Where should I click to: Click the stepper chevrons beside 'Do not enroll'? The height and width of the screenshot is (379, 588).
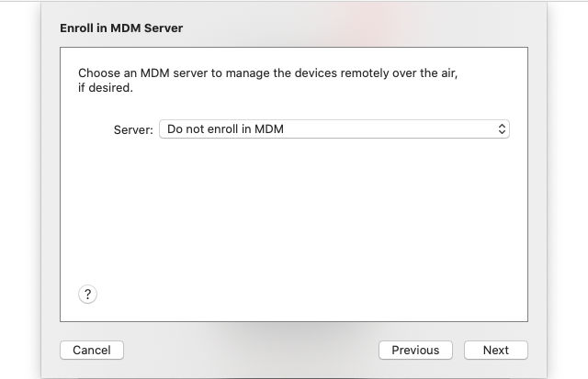[502, 129]
